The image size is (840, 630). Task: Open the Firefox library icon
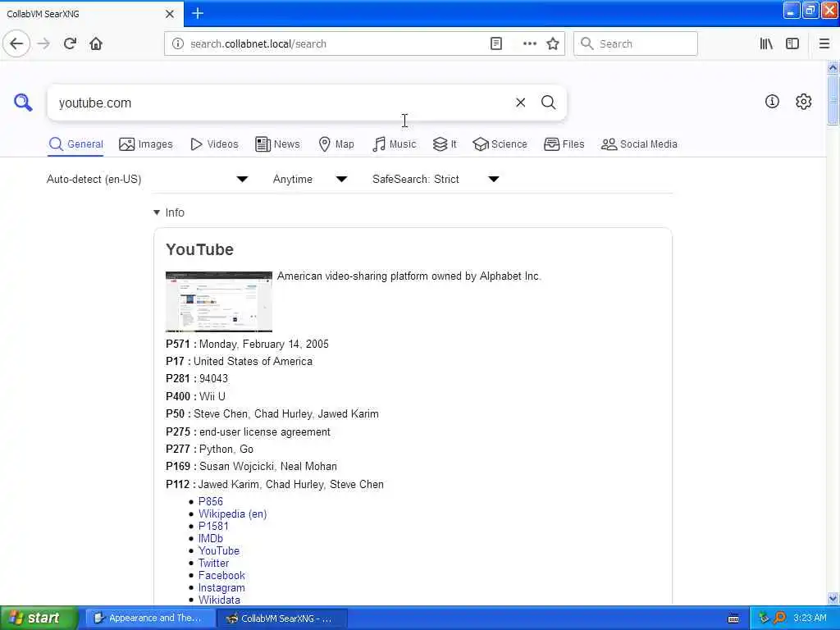(x=766, y=43)
